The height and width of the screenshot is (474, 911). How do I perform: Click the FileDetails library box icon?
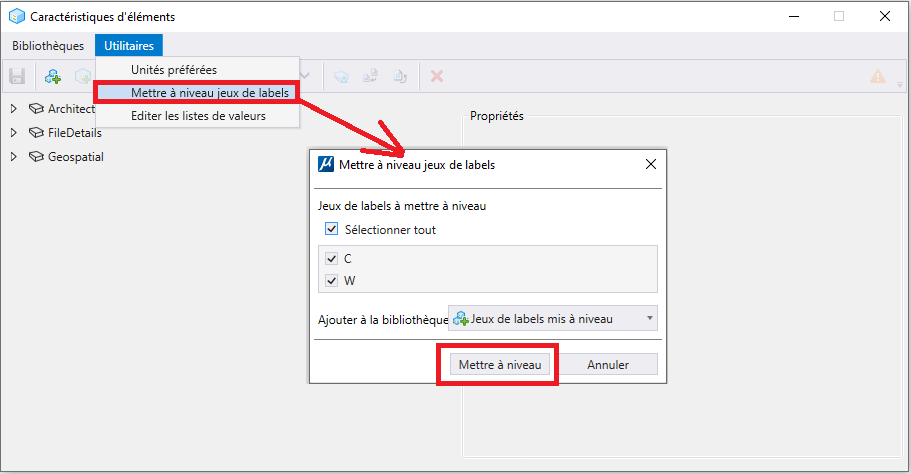[36, 132]
